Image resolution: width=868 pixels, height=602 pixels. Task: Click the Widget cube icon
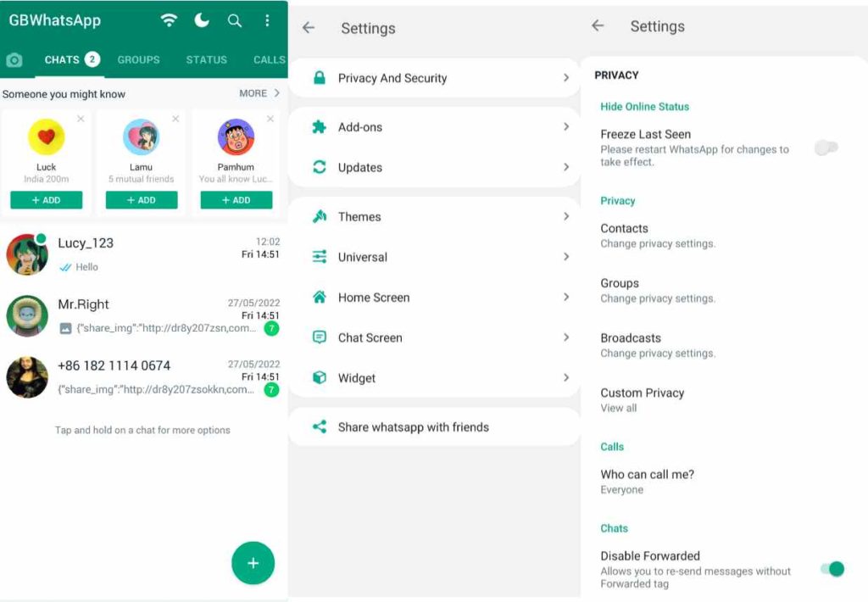pyautogui.click(x=320, y=377)
